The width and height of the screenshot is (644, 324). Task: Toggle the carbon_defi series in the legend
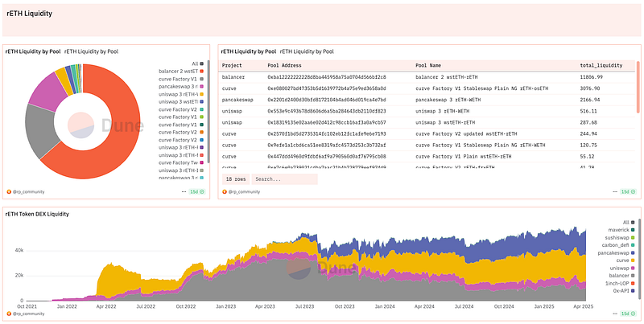(x=619, y=245)
